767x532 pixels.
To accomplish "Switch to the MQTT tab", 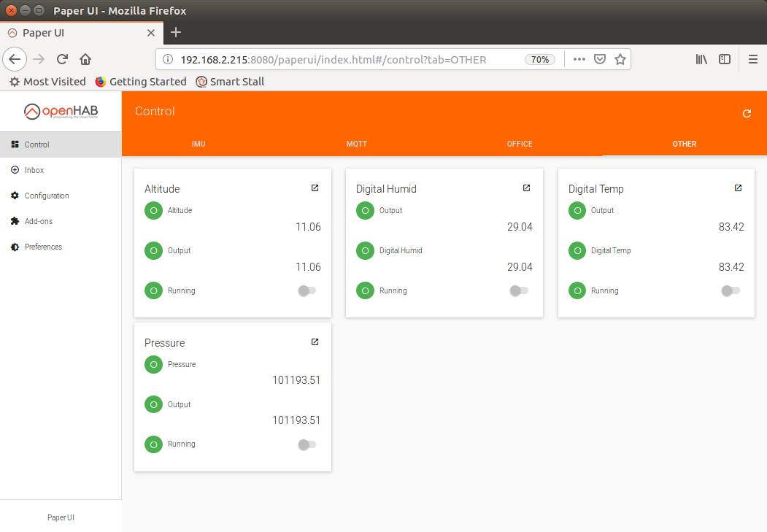I will 357,144.
